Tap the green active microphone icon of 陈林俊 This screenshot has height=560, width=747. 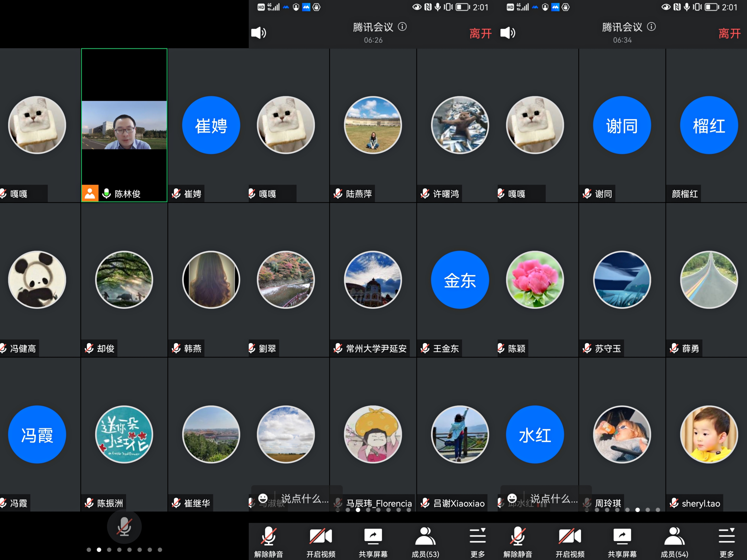107,193
